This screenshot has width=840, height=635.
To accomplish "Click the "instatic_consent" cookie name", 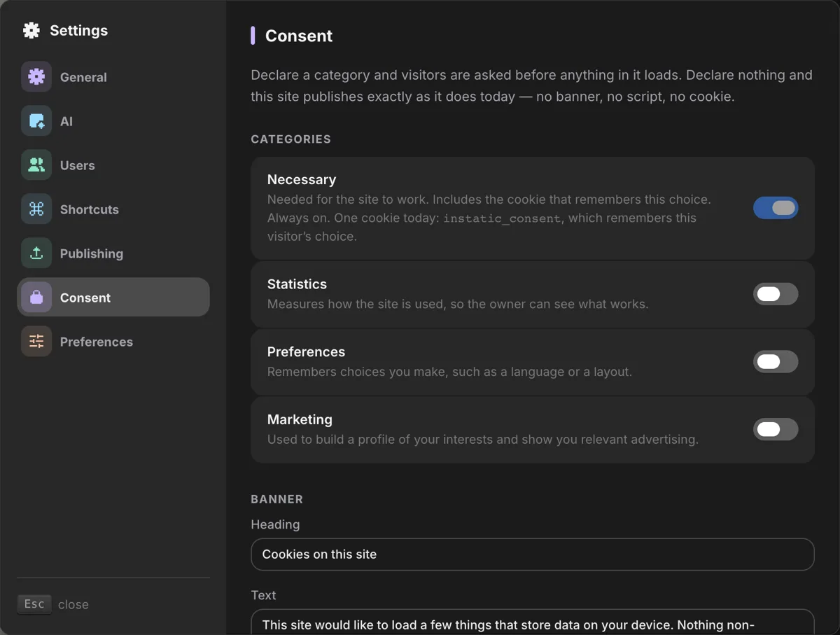I will click(502, 218).
